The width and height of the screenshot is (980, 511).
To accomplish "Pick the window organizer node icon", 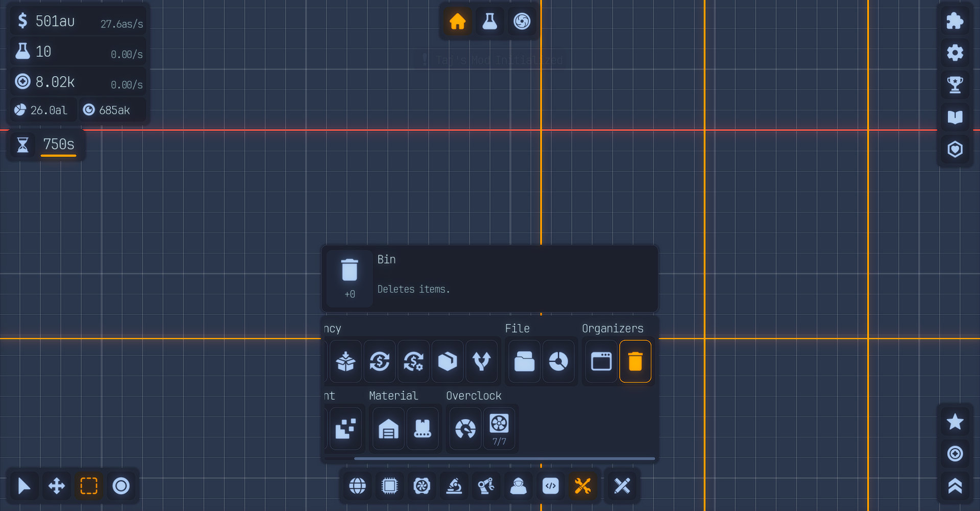I will pos(601,361).
